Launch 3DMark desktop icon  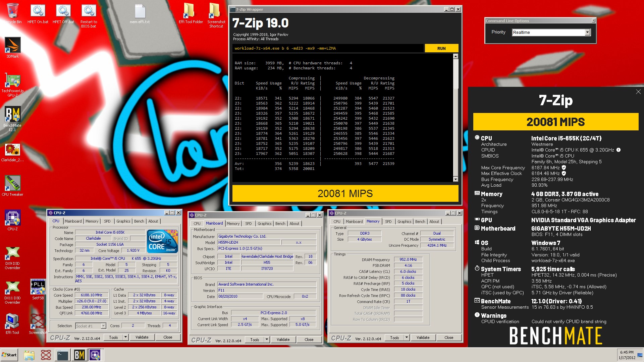[13, 47]
